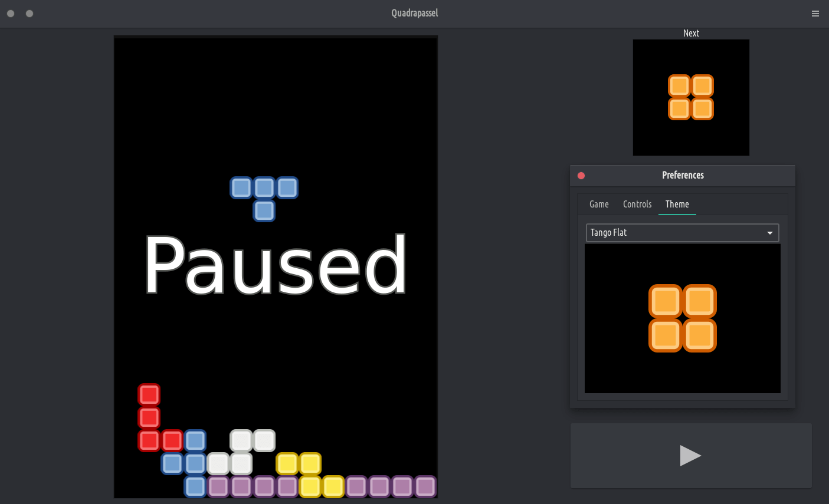Click the second gray window control button
Viewport: 829px width, 504px height.
30,14
